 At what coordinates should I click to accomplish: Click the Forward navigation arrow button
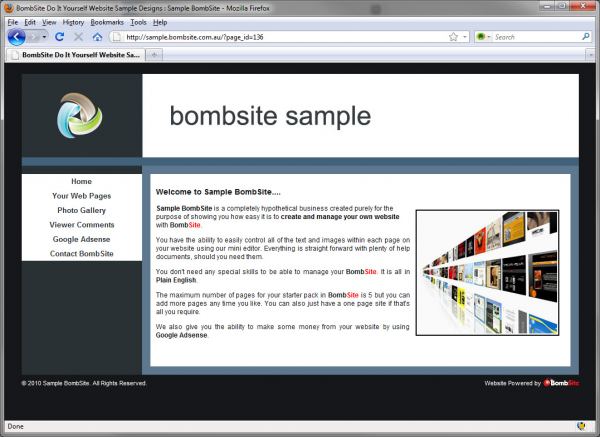point(33,37)
